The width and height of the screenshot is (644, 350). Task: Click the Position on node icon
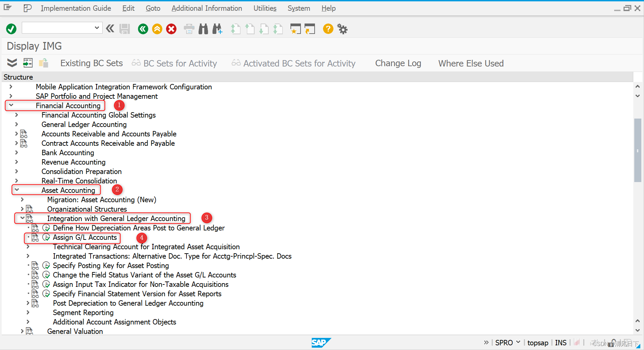[28, 63]
